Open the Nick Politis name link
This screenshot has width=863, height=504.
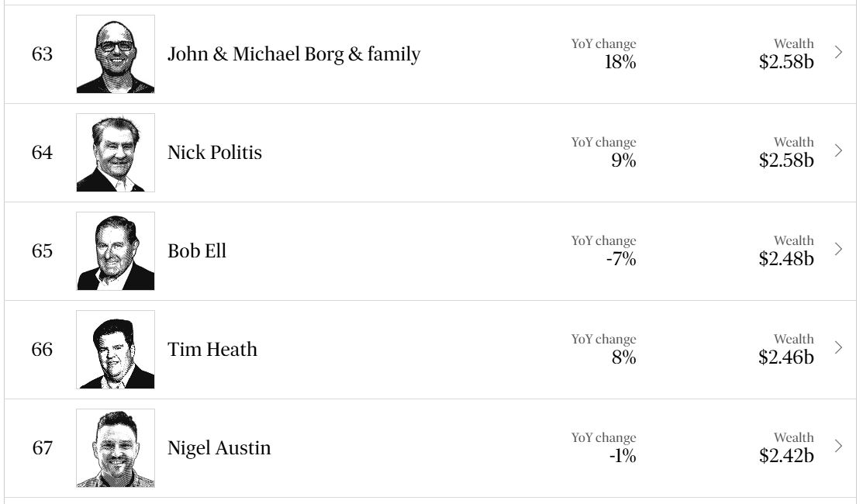click(x=215, y=153)
